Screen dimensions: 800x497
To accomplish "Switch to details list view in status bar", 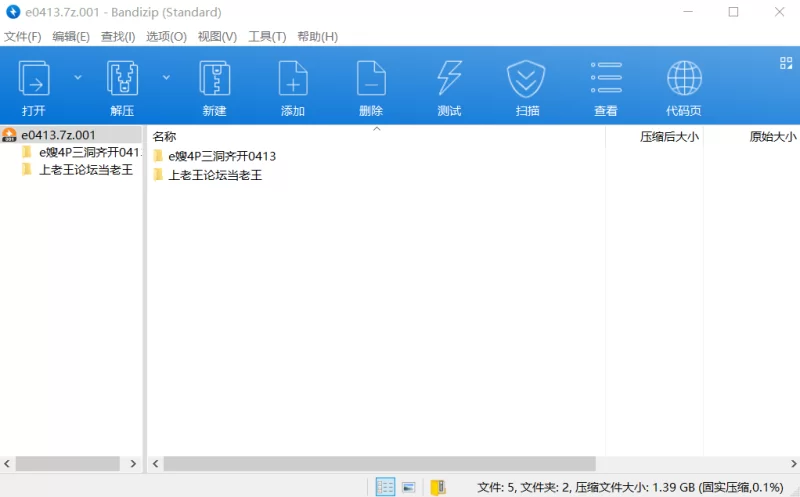I will pyautogui.click(x=385, y=487).
